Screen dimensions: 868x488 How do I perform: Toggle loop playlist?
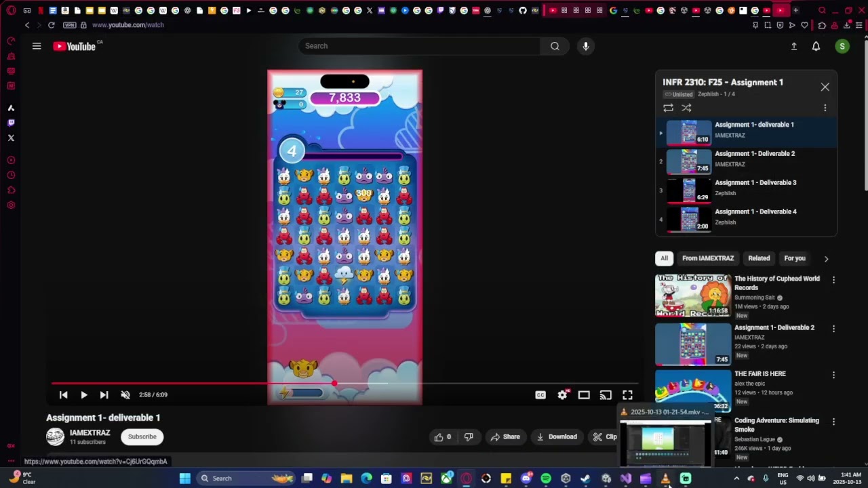click(669, 108)
